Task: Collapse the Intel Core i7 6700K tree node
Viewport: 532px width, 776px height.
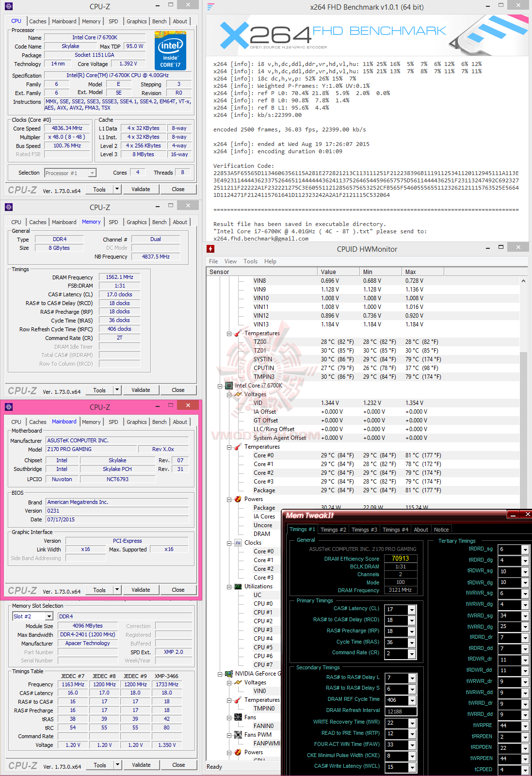Action: [x=220, y=386]
